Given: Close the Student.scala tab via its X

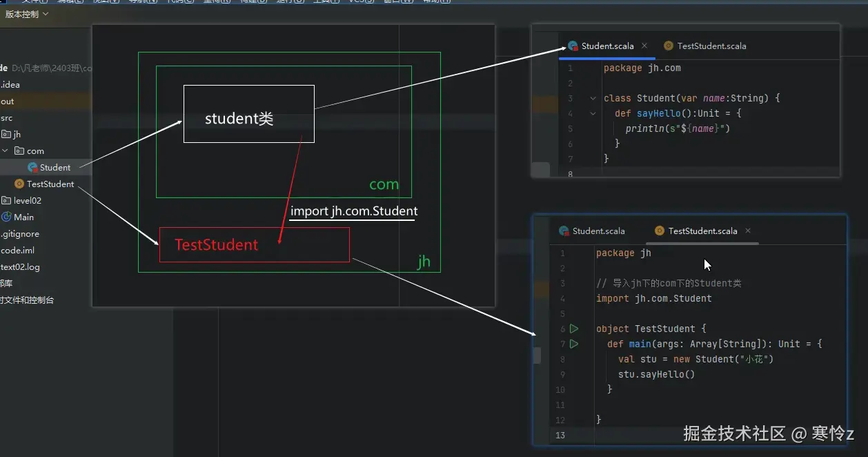Looking at the screenshot, I should point(644,46).
